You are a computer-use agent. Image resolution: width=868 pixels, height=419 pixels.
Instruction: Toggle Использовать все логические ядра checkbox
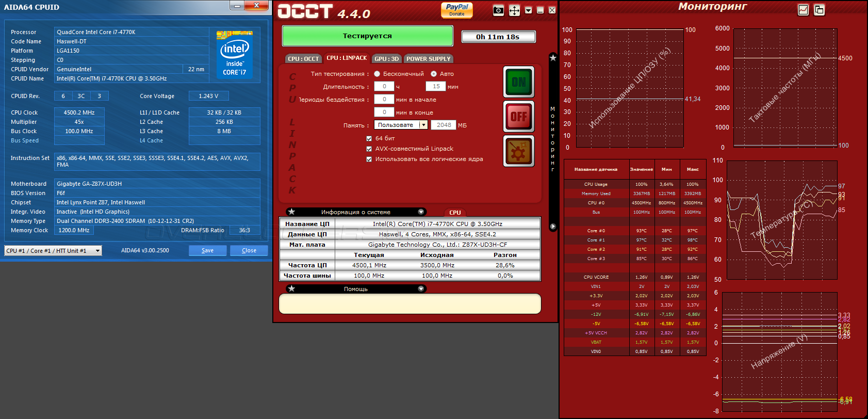pos(369,159)
